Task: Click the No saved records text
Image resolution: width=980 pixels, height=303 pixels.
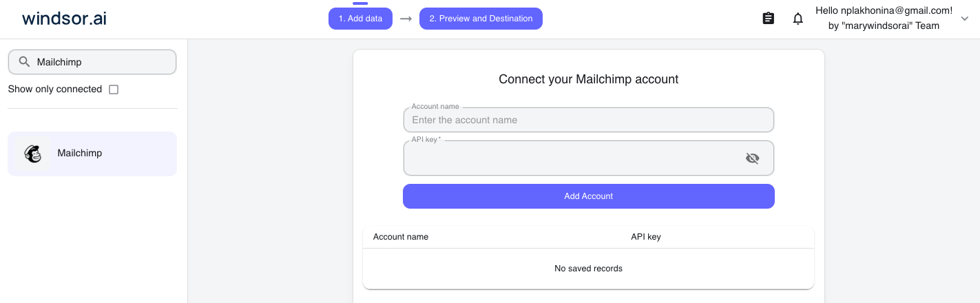Action: (588, 269)
